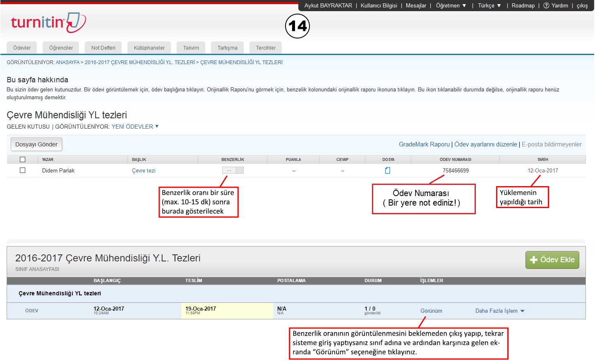Screen dimensions: 595x364
Task: Click the pending similarity indicator for Çevre tezi
Action: pyautogui.click(x=233, y=170)
